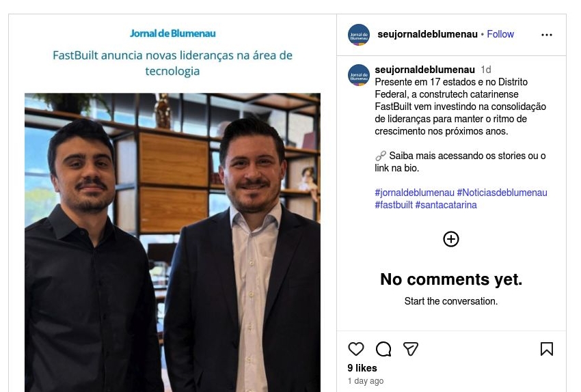Click the post photo of two men

pos(172,242)
